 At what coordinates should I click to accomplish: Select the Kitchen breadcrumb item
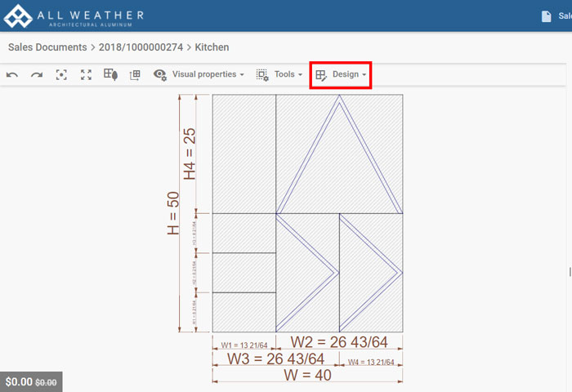point(212,47)
